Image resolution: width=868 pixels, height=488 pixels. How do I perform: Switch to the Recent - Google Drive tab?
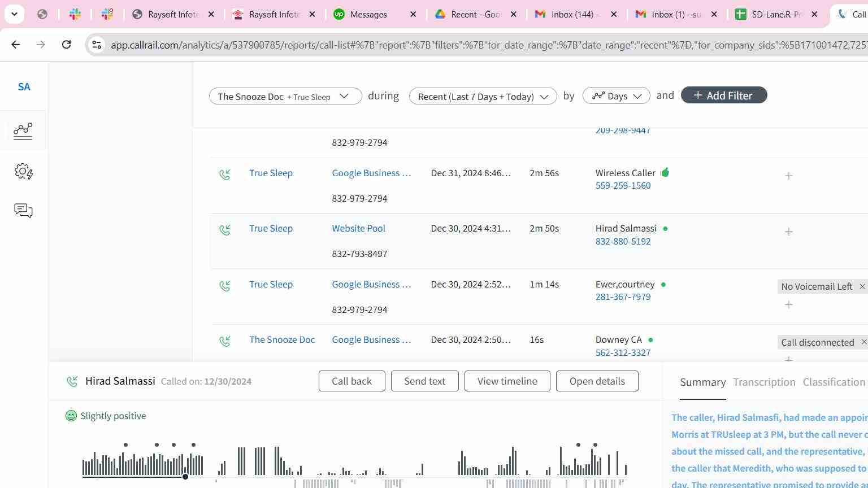point(476,14)
